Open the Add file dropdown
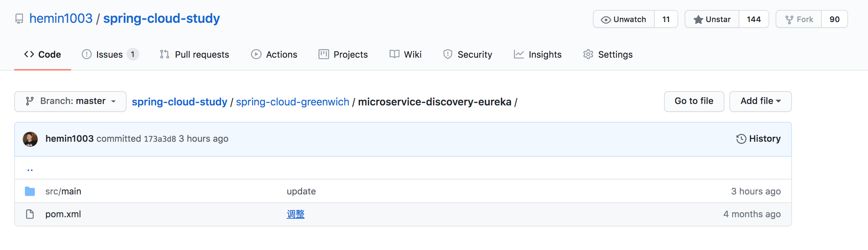Image resolution: width=868 pixels, height=250 pixels. tap(760, 101)
